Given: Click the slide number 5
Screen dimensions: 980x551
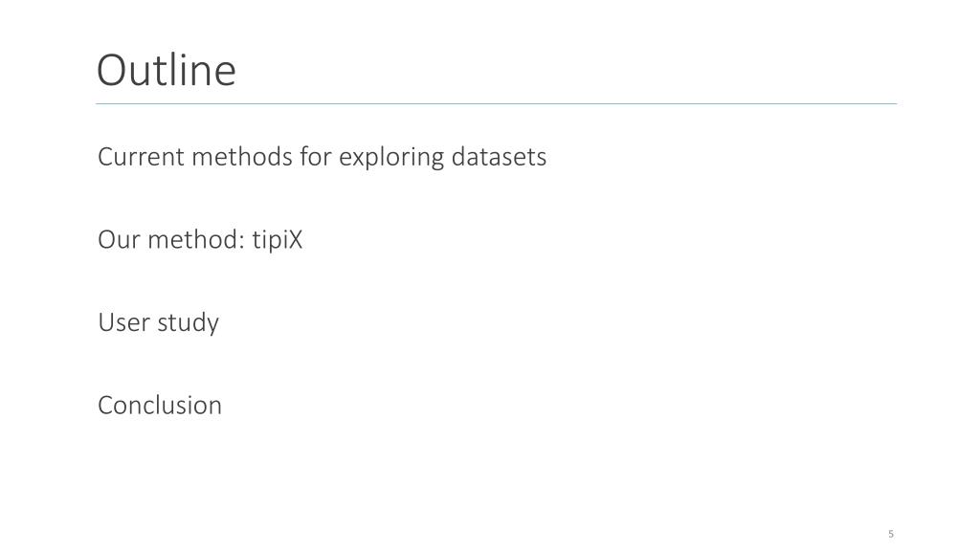Looking at the screenshot, I should click(891, 534).
